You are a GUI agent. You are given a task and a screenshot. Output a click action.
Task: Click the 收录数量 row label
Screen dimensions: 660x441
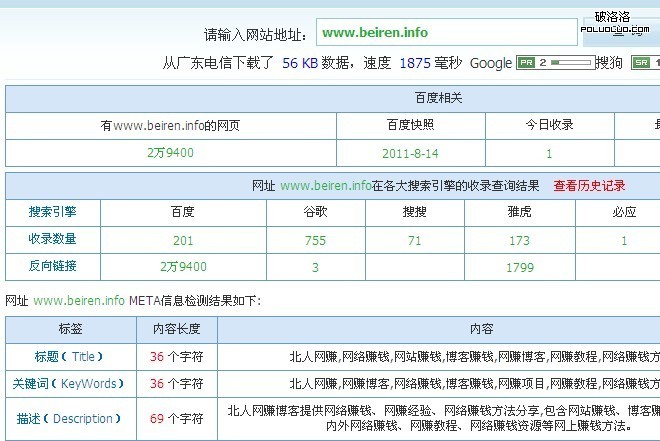[x=53, y=239]
